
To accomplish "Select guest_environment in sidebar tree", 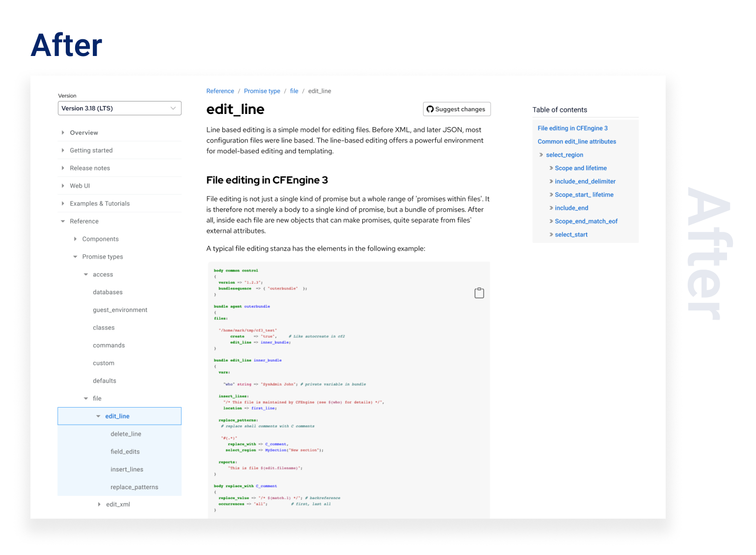I will [120, 310].
